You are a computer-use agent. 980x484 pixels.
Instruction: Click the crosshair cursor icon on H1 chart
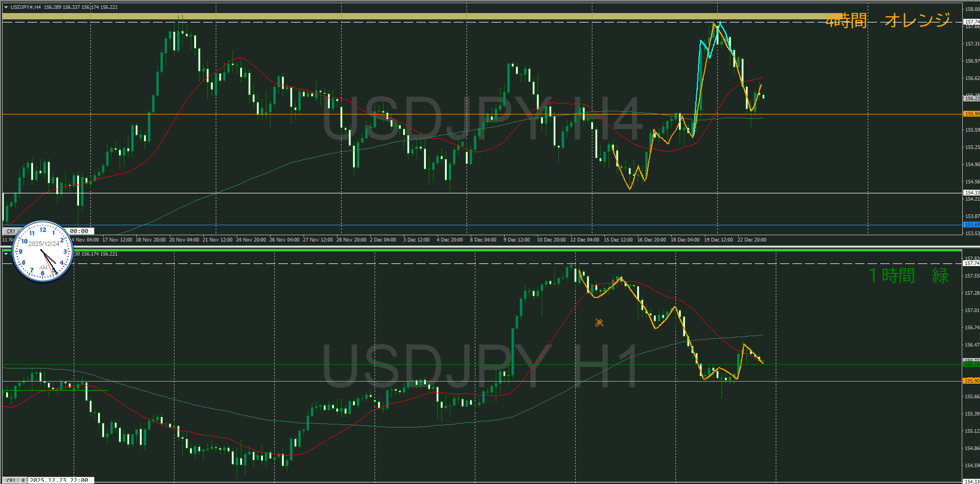(x=599, y=322)
